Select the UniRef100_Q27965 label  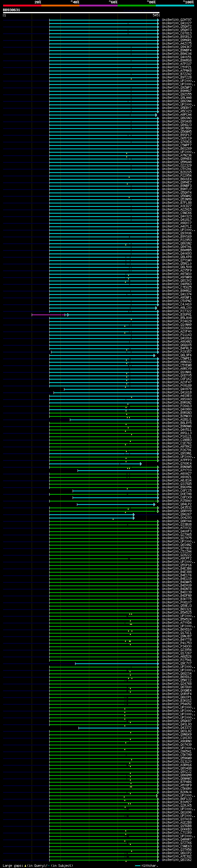pos(177,535)
